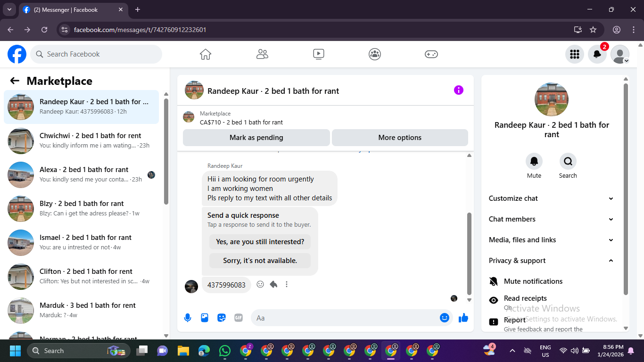Open Blzy conversation asking for address
644x362 pixels.
coord(82,209)
